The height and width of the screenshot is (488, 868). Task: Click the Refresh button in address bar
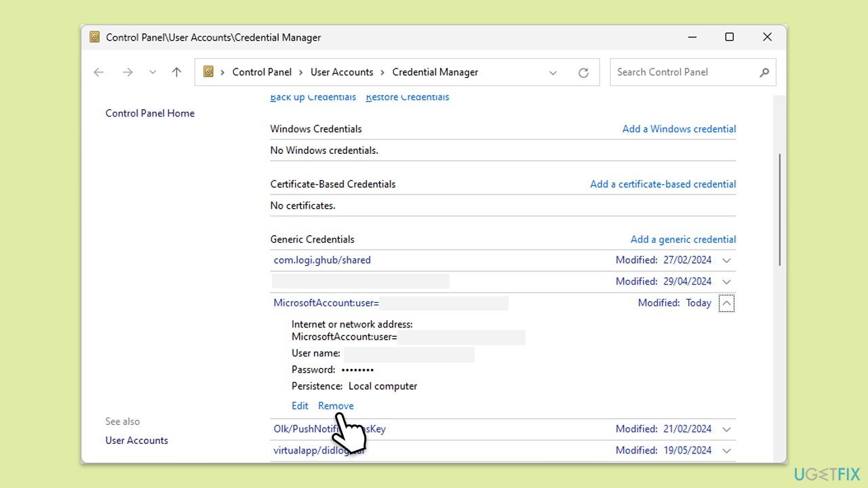tap(583, 73)
